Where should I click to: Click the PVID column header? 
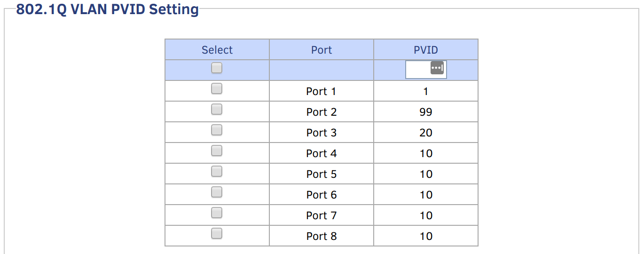tap(426, 50)
